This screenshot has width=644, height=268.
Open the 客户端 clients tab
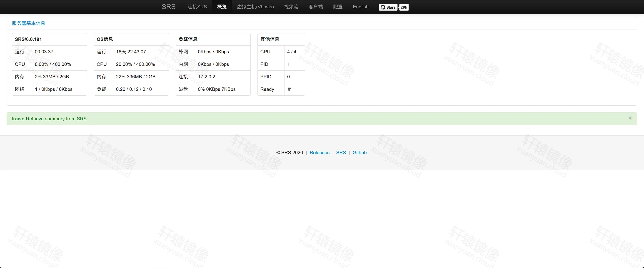[x=315, y=7]
